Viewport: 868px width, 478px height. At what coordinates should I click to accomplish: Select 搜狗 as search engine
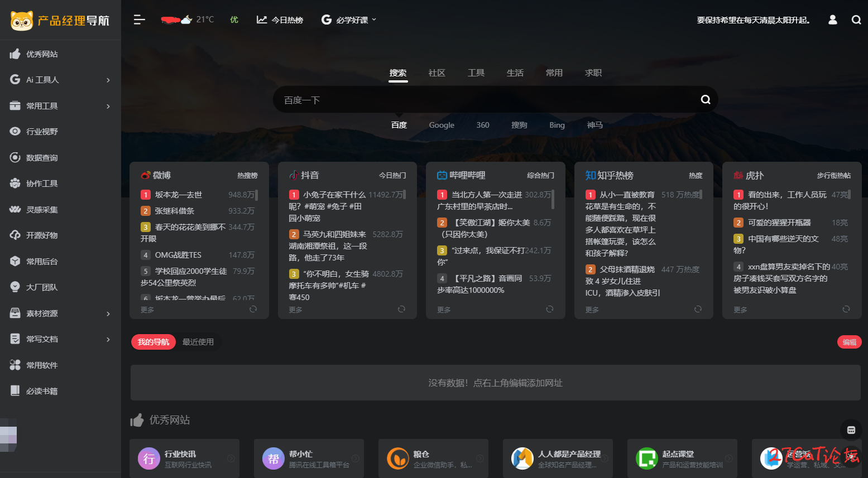tap(519, 125)
